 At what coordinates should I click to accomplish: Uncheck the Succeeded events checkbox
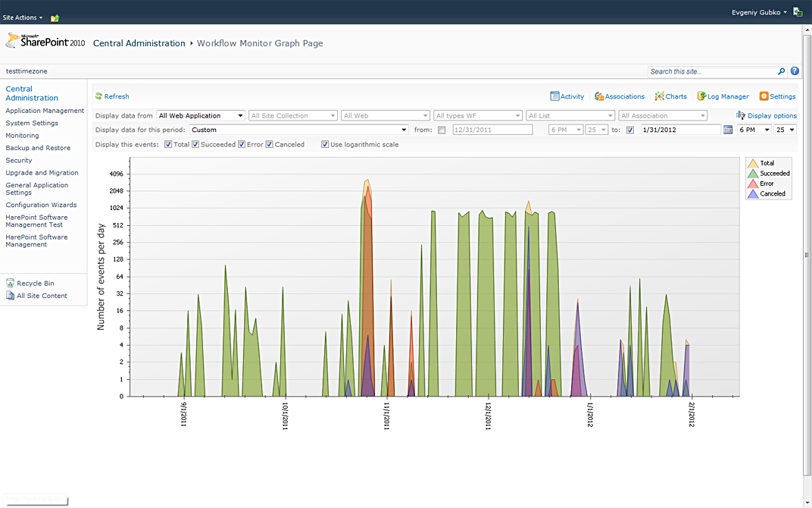click(x=195, y=144)
